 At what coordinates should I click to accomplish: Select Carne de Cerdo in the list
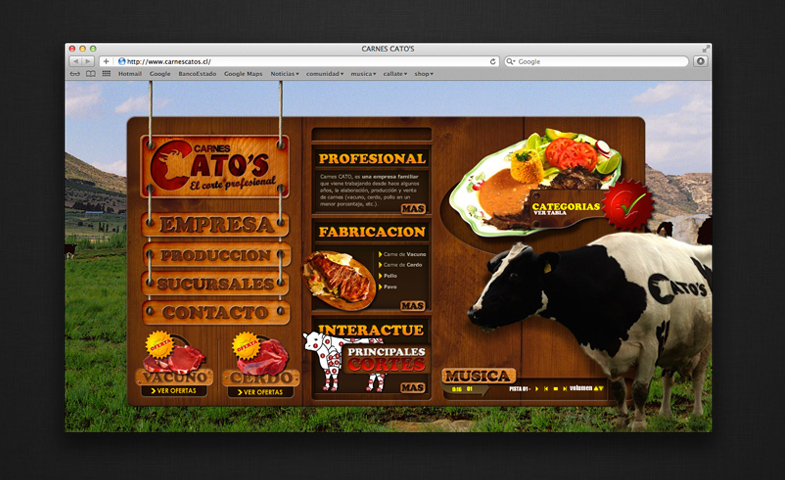pos(401,265)
